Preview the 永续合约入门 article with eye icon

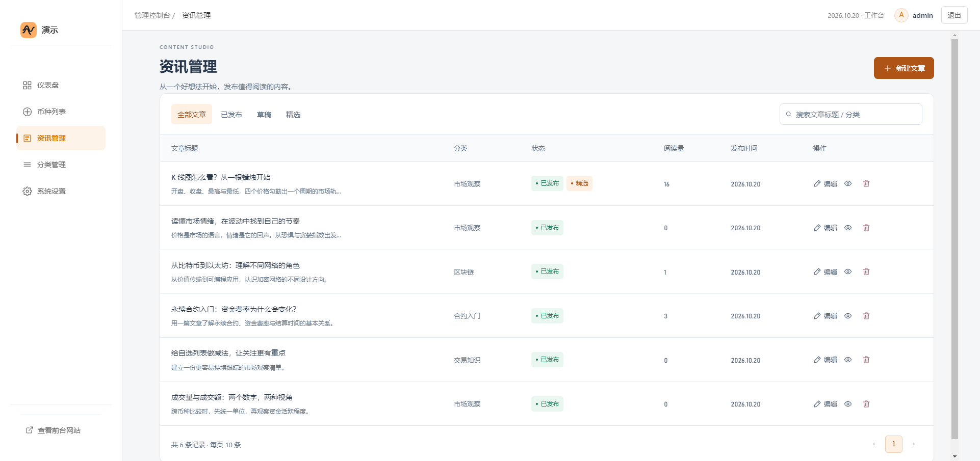[848, 316]
